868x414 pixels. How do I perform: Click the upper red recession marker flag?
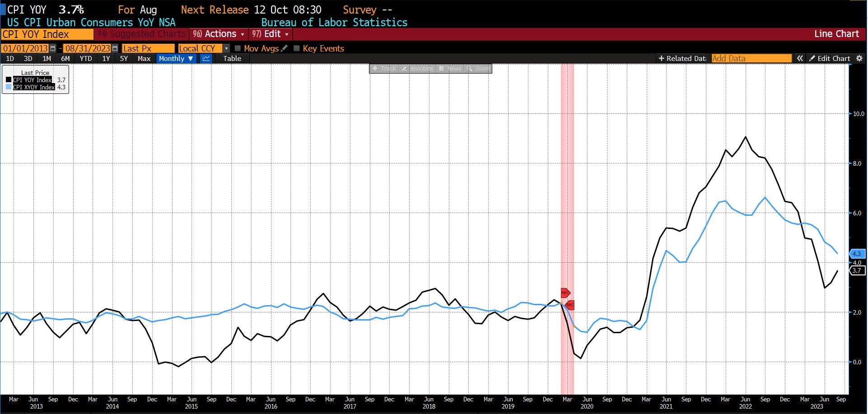click(x=565, y=293)
